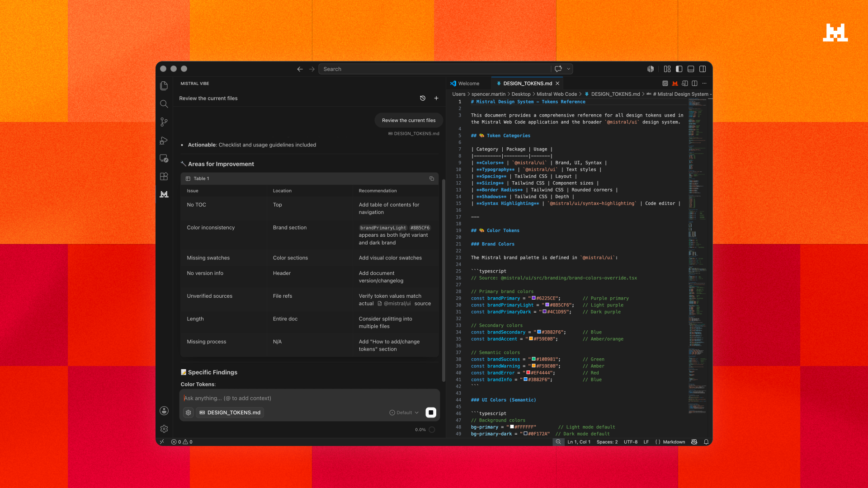Click the orange Mistral icon in editor toolbar
Screen dimensions: 868x488
click(x=675, y=83)
